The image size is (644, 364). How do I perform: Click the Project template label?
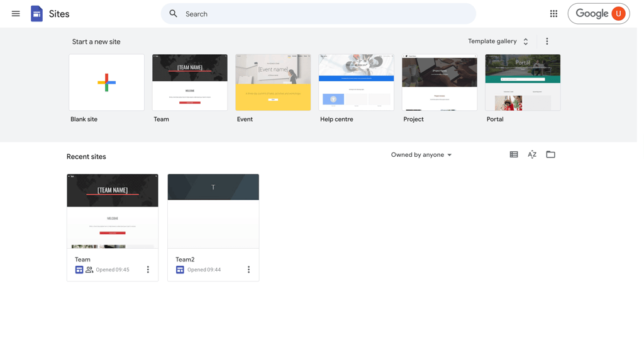tap(413, 119)
